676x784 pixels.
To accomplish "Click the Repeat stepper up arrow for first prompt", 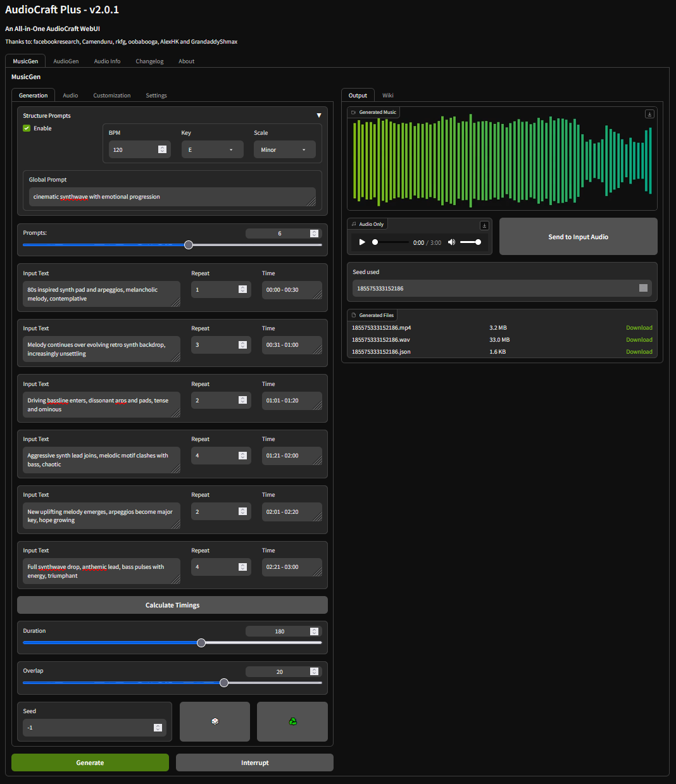I will click(242, 287).
